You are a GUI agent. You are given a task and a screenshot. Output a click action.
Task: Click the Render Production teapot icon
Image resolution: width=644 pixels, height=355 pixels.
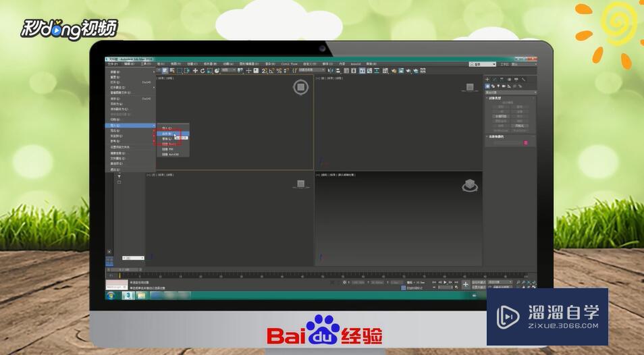click(x=408, y=71)
